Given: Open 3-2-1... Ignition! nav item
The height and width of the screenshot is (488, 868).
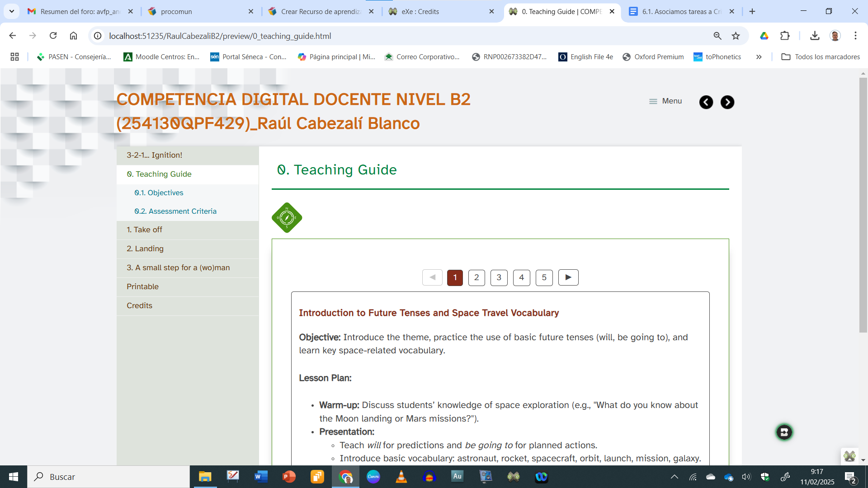Looking at the screenshot, I should coord(188,155).
